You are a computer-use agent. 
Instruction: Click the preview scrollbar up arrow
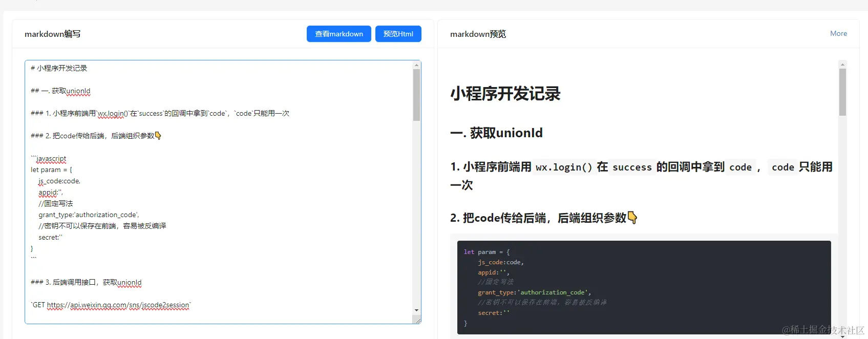(x=842, y=65)
